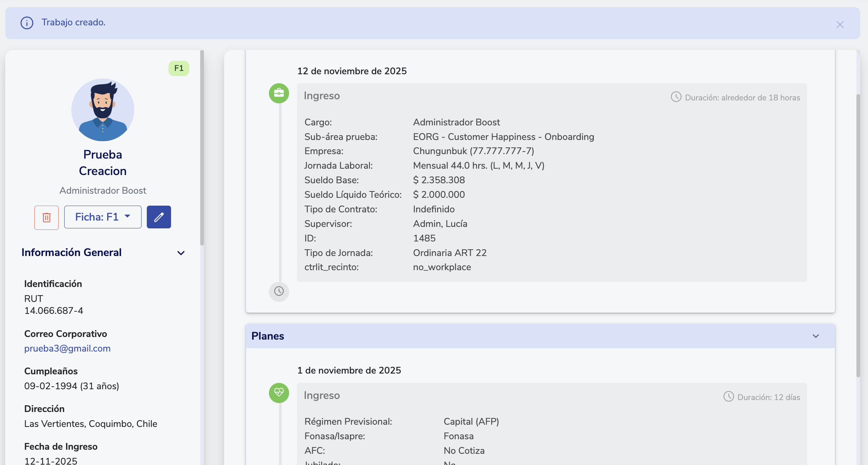Click the green heart Planes timeline icon
Viewport: 868px width, 465px height.
pyautogui.click(x=279, y=393)
